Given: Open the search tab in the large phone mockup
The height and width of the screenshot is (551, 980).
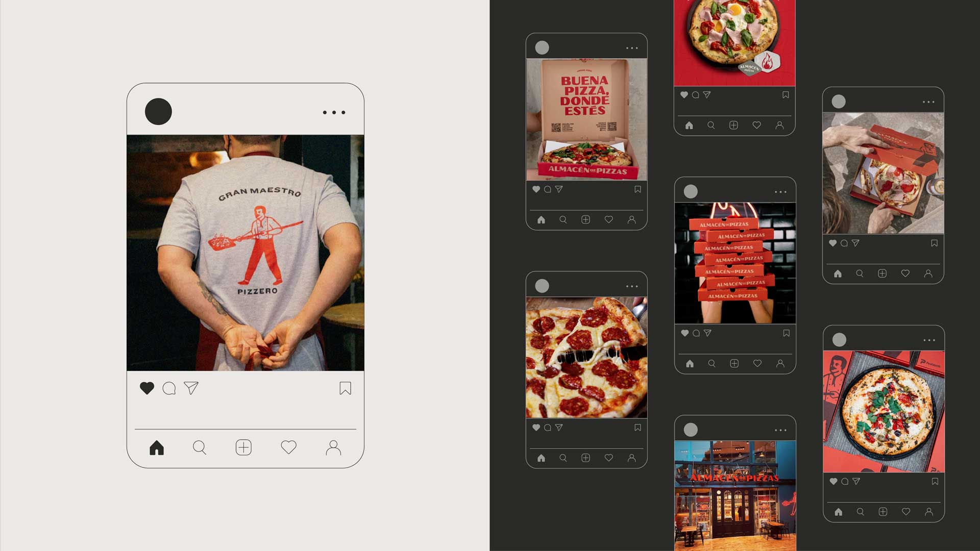Looking at the screenshot, I should click(x=200, y=447).
